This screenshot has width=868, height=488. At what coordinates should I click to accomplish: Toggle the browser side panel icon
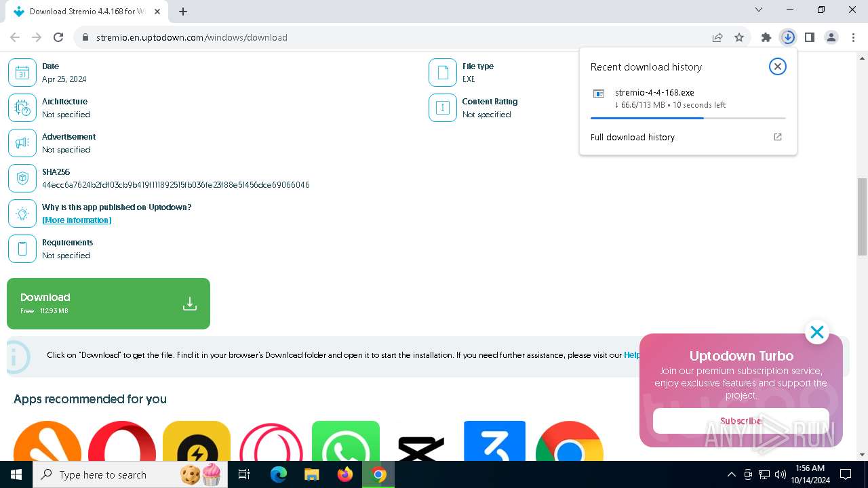pos(810,37)
